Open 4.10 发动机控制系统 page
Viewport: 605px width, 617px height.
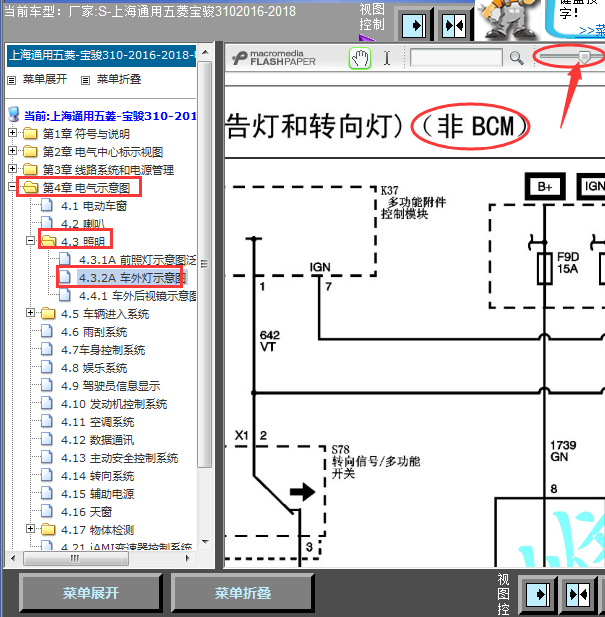(114, 404)
